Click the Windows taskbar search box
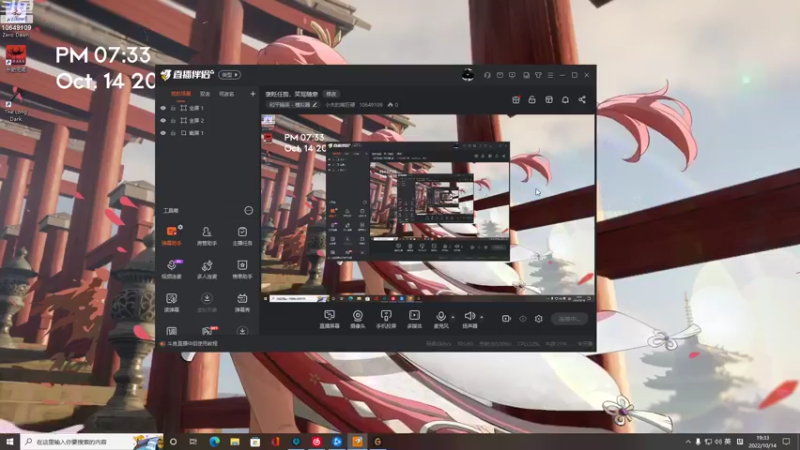This screenshot has height=450, width=800. [92, 442]
